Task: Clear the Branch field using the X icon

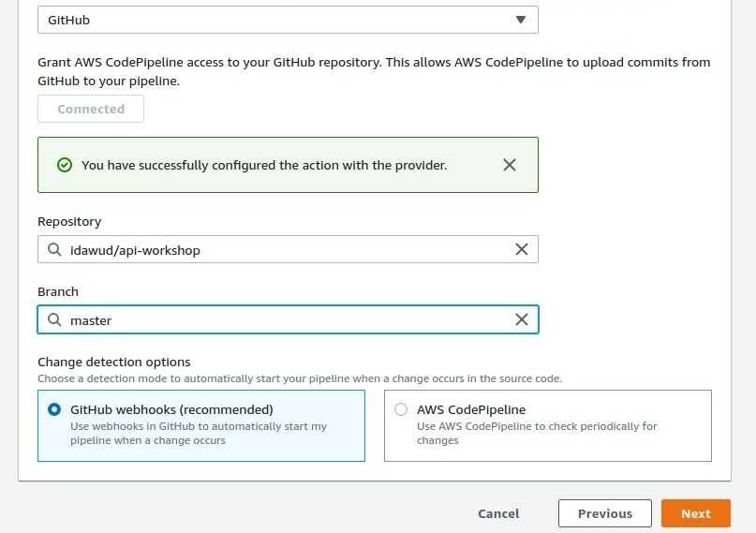Action: pos(521,319)
